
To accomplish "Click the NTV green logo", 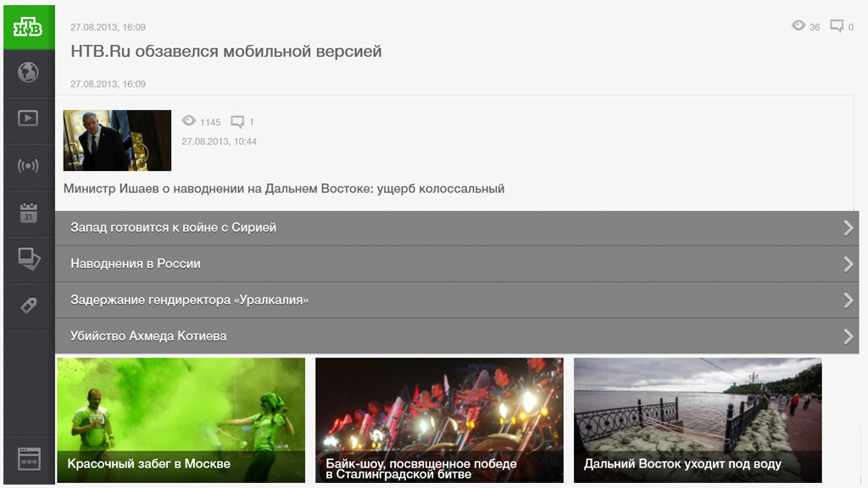I will coord(28,26).
